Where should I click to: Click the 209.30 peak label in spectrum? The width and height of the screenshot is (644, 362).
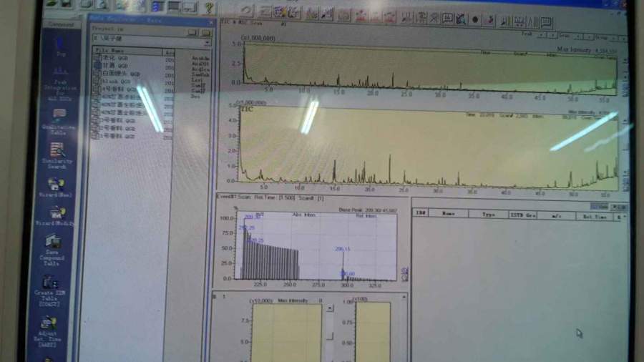tap(252, 217)
